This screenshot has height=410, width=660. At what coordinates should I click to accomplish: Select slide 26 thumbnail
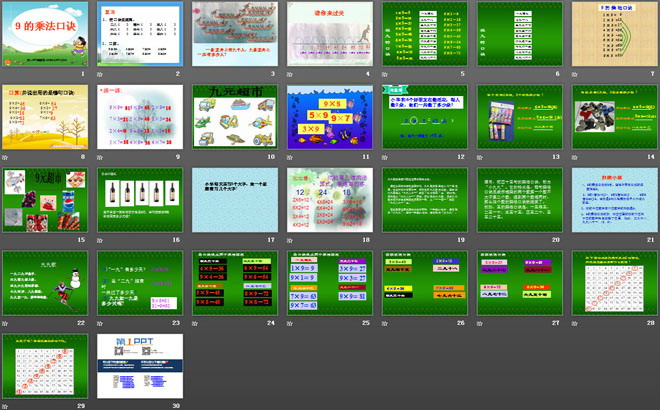point(425,283)
